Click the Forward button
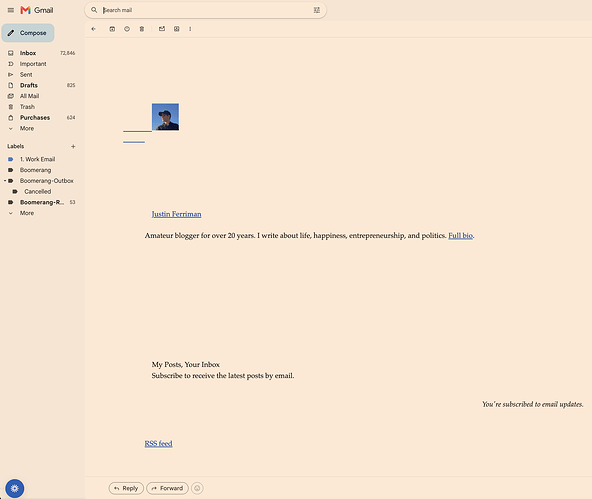The width and height of the screenshot is (592, 499). pos(167,488)
